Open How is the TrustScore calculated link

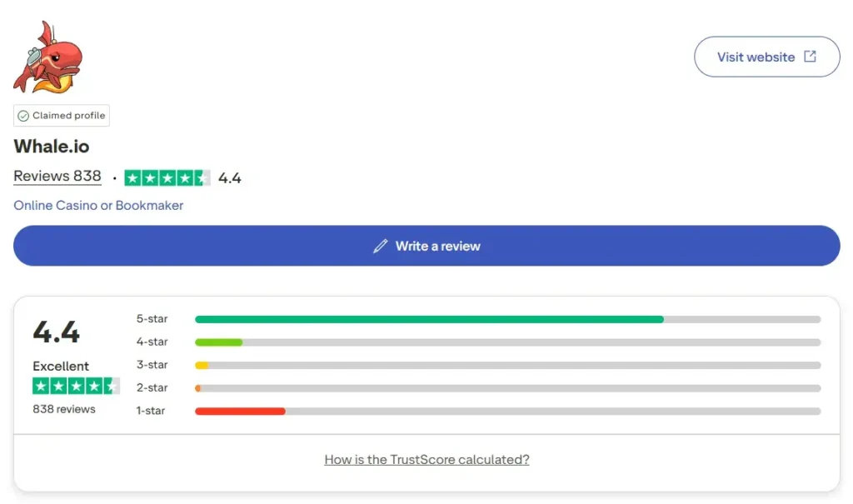(426, 460)
